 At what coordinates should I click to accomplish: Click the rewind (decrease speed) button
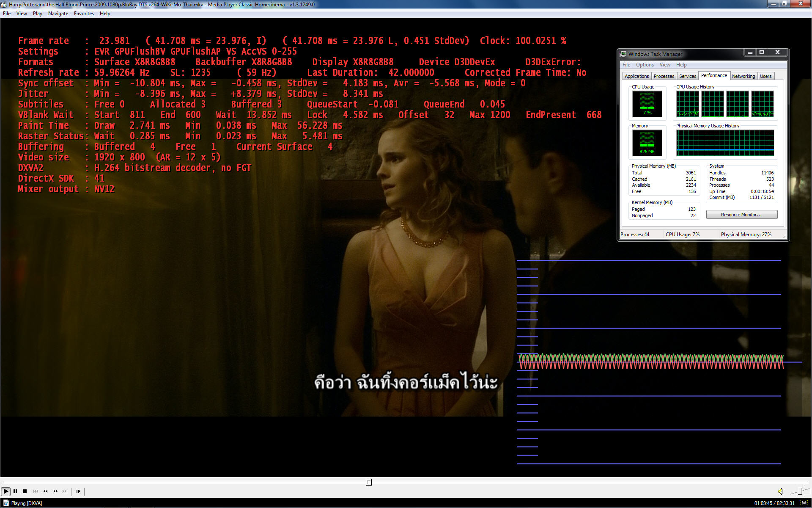[x=45, y=491]
